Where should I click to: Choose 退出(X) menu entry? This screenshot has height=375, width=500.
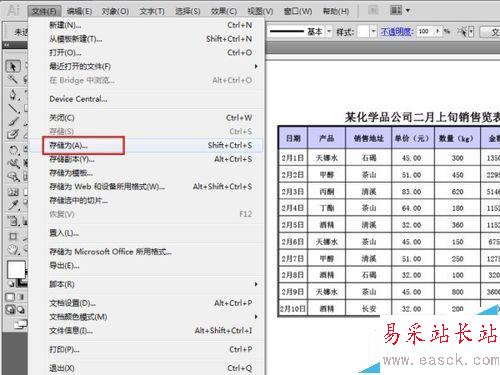pyautogui.click(x=146, y=368)
